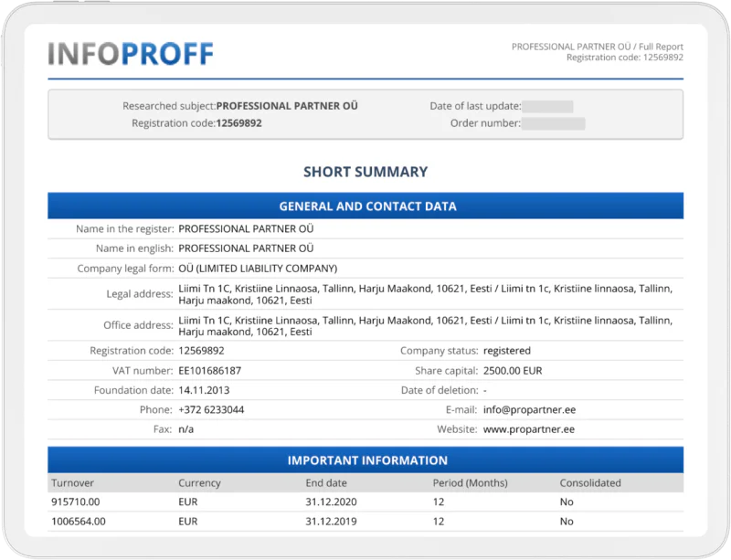Click the 'Office address:' label
The height and width of the screenshot is (560, 731).
tap(139, 325)
